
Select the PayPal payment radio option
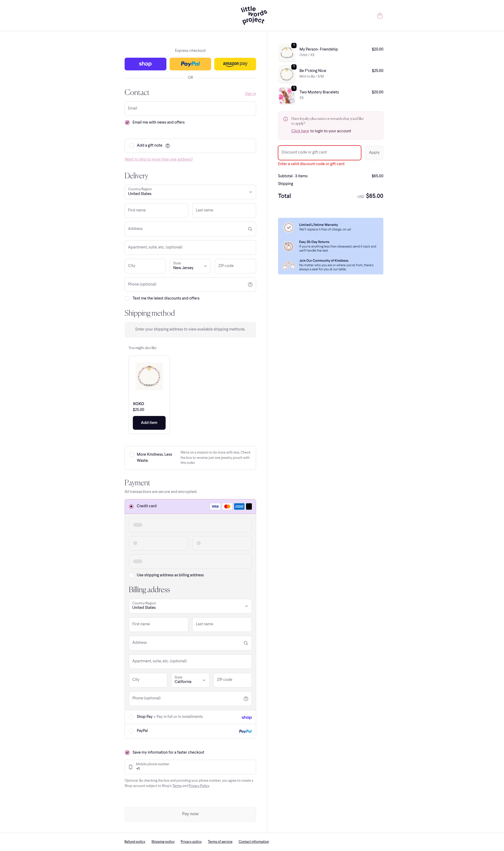(x=131, y=731)
